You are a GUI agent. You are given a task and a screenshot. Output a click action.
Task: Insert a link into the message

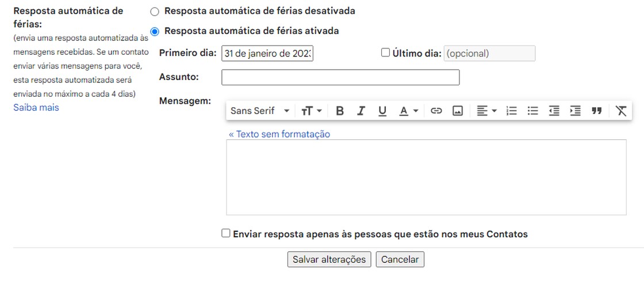[x=436, y=111]
